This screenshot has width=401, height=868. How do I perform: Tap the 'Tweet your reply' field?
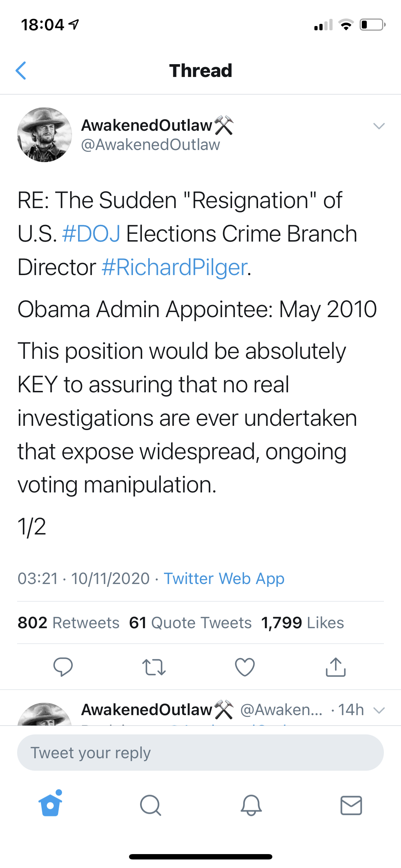(200, 753)
